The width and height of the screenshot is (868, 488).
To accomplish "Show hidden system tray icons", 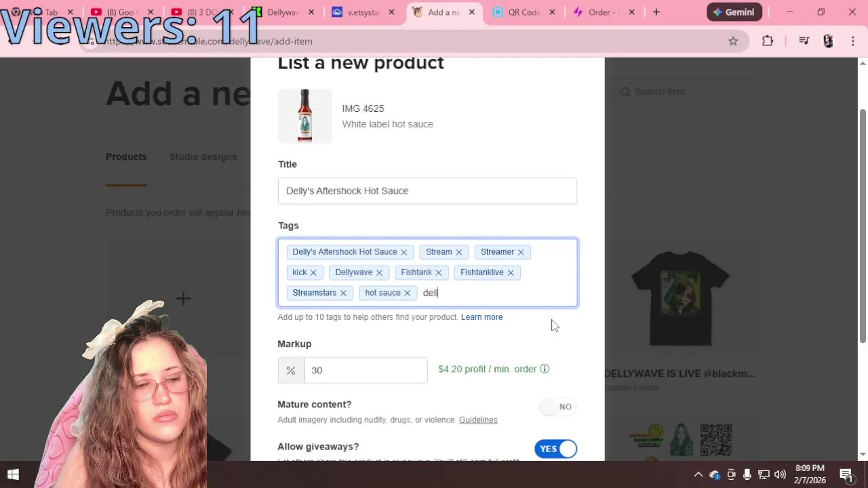I will (698, 474).
